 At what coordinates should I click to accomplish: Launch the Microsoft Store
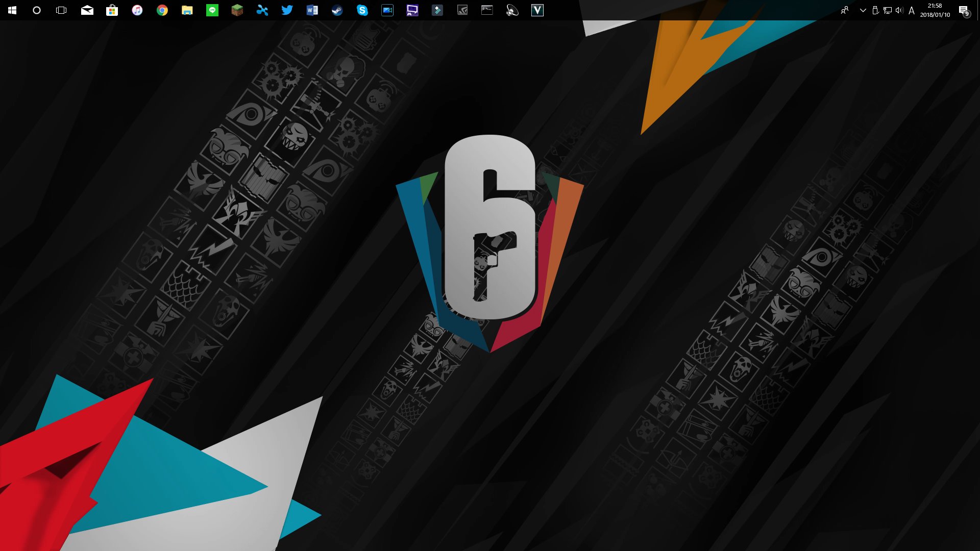(x=112, y=10)
